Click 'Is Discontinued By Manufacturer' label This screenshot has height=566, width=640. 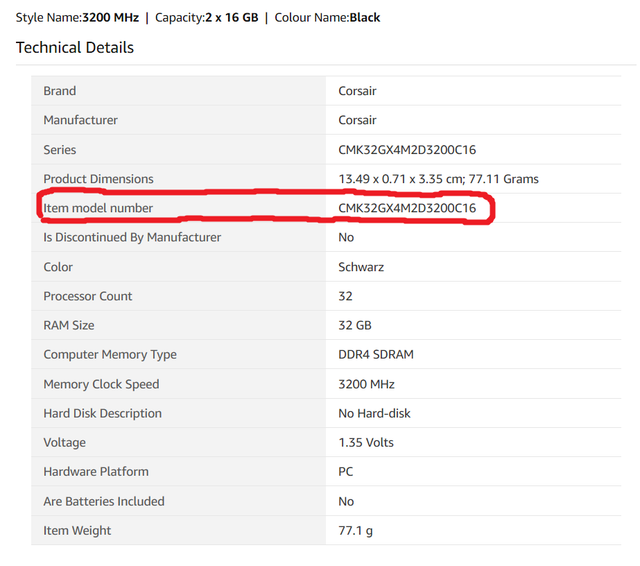[x=132, y=237]
